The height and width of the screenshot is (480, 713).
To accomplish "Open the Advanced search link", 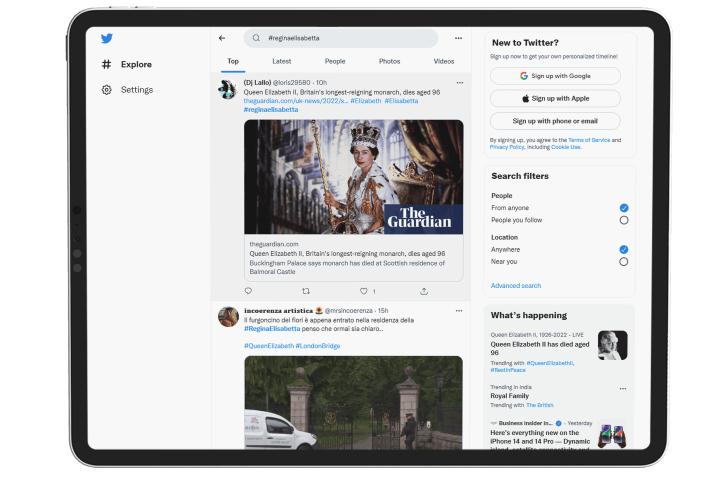I will 516,285.
